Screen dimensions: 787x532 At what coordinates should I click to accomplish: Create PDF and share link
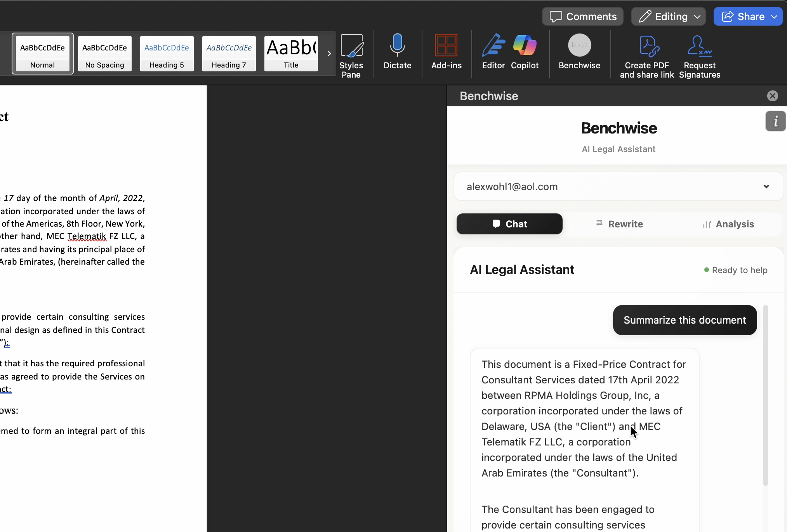(647, 56)
